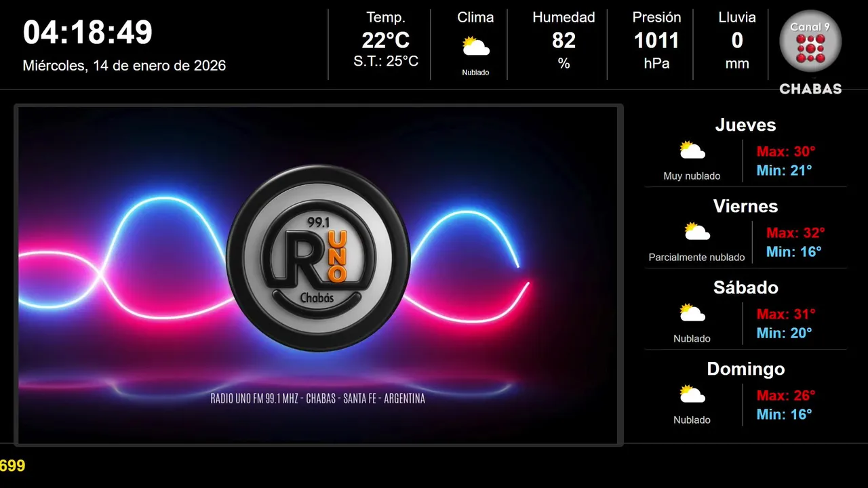
Task: Click the cloudy Clima weather icon
Action: (x=475, y=47)
